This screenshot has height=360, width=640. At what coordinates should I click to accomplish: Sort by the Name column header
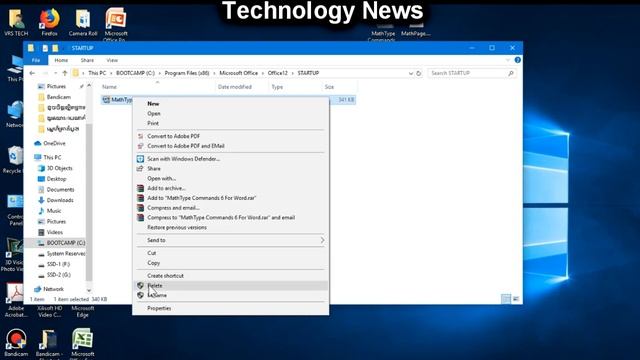click(157, 87)
